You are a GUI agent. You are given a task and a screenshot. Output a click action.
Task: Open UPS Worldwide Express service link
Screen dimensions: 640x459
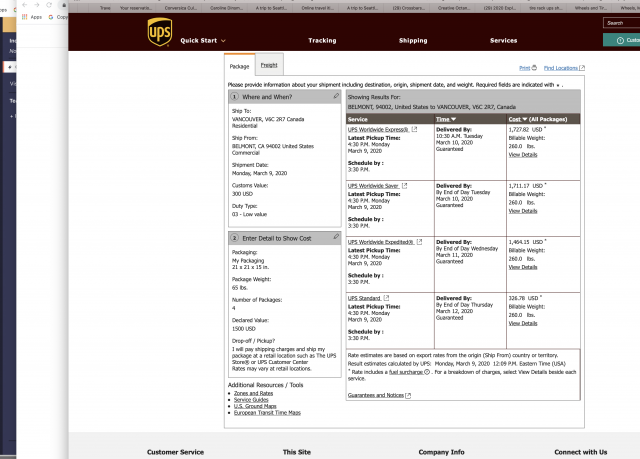tap(378, 129)
